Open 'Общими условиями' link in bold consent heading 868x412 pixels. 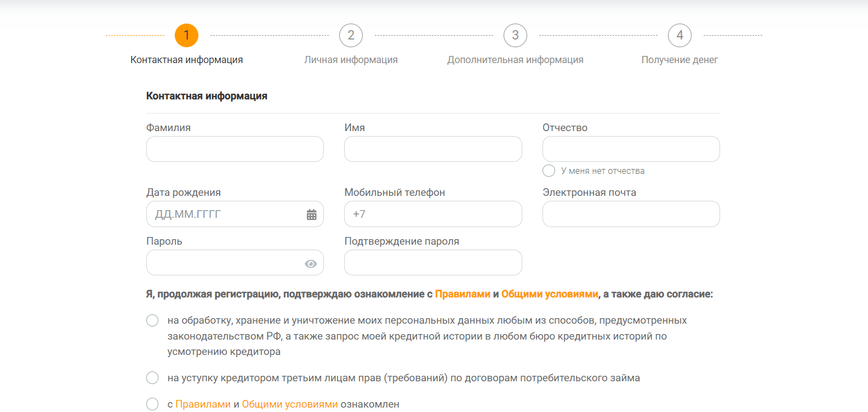(x=550, y=294)
